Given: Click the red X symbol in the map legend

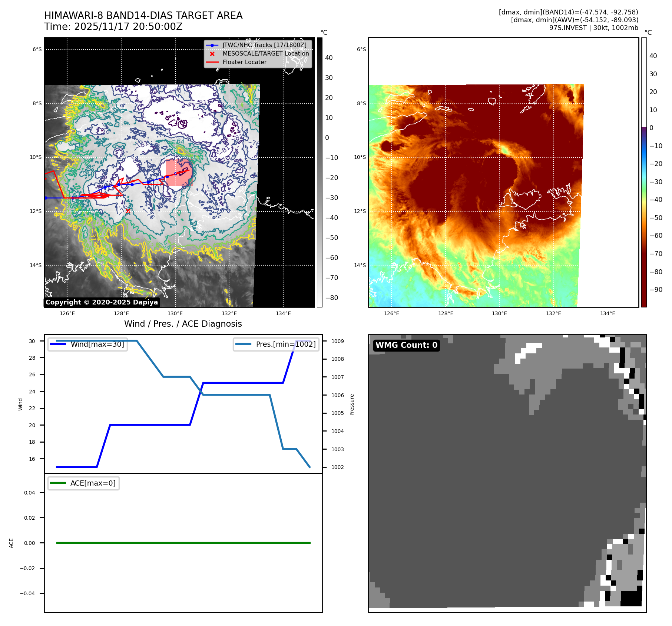Looking at the screenshot, I should (x=212, y=54).
